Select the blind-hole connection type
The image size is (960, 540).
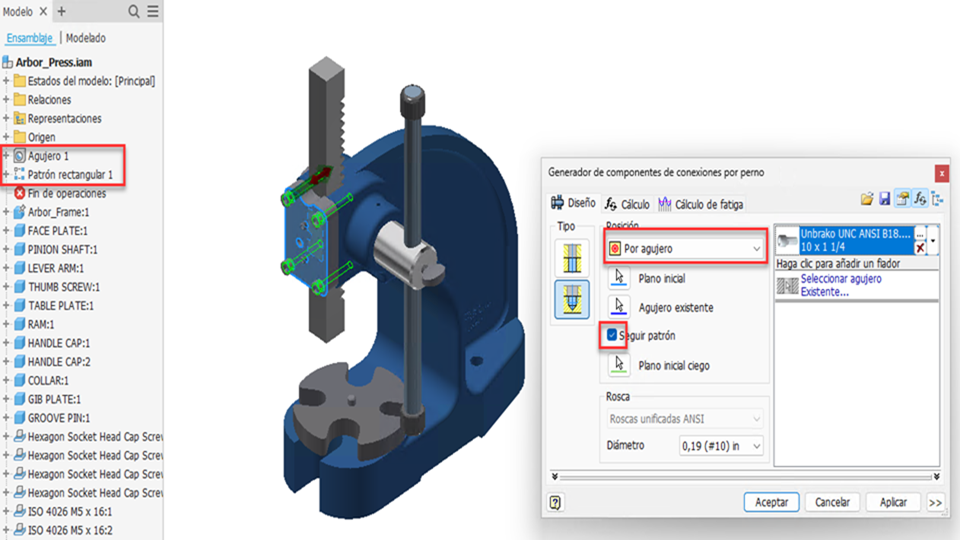(572, 299)
